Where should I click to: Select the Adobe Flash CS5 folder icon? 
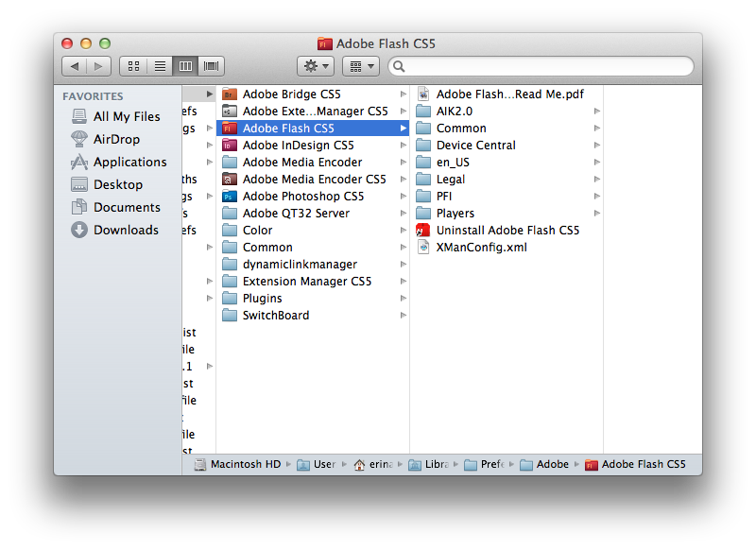point(230,129)
